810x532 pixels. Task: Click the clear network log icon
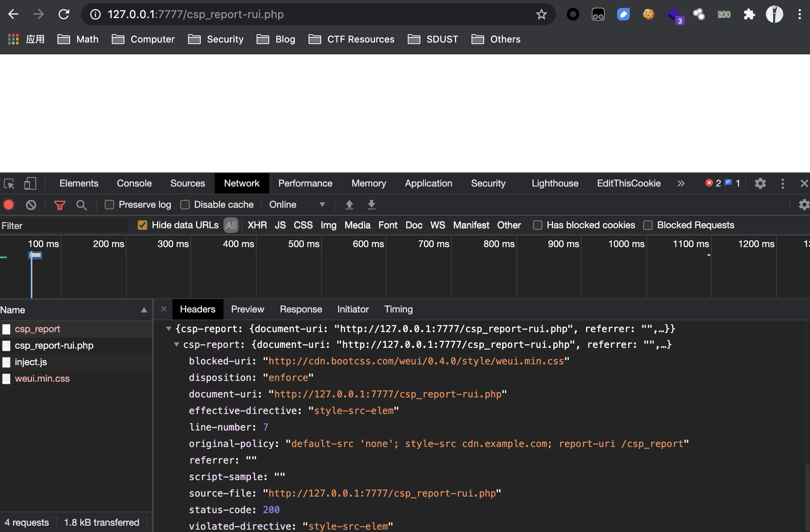(x=31, y=205)
